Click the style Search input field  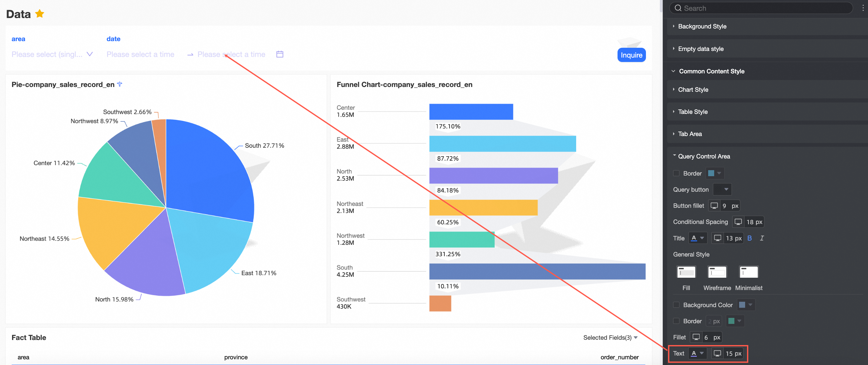coord(762,8)
